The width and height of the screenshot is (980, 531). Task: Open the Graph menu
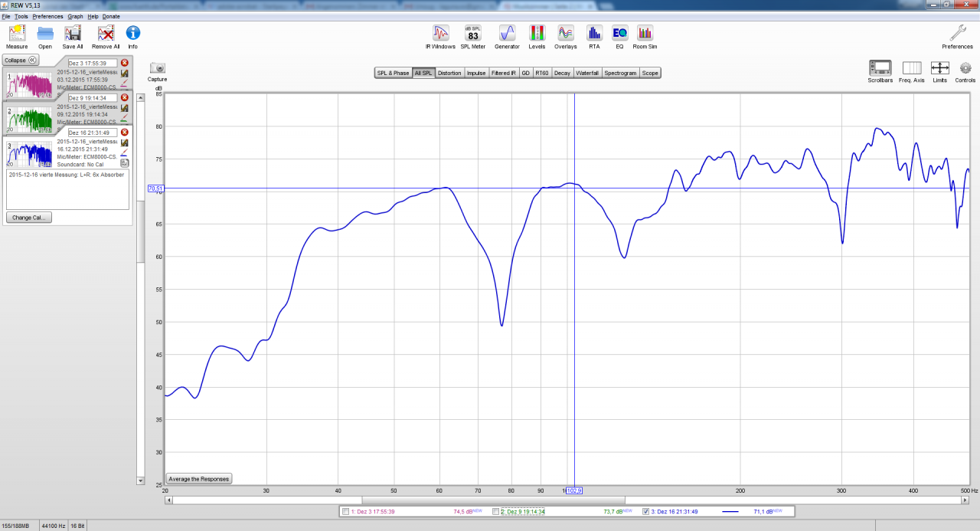pyautogui.click(x=75, y=16)
